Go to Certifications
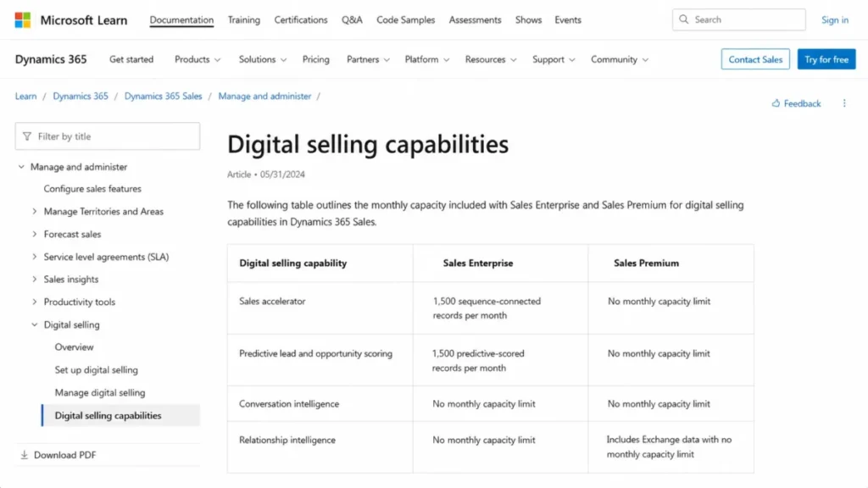Viewport: 868px width, 488px height. [301, 20]
